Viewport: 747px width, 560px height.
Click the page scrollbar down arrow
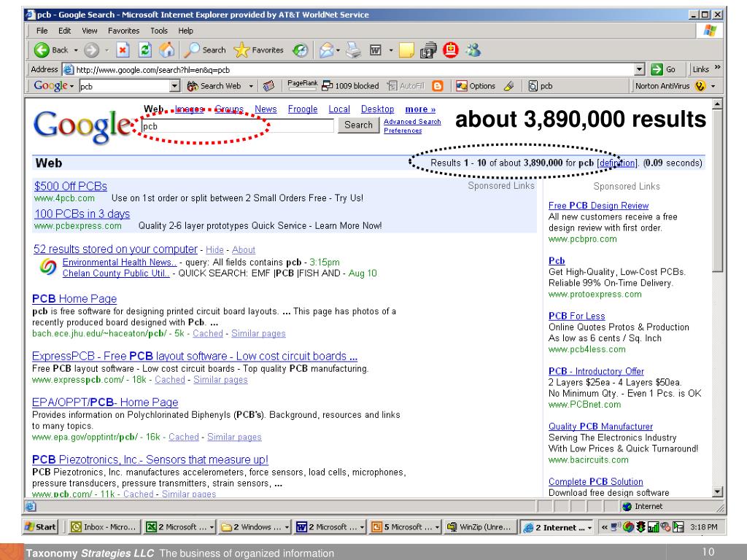coord(717,492)
